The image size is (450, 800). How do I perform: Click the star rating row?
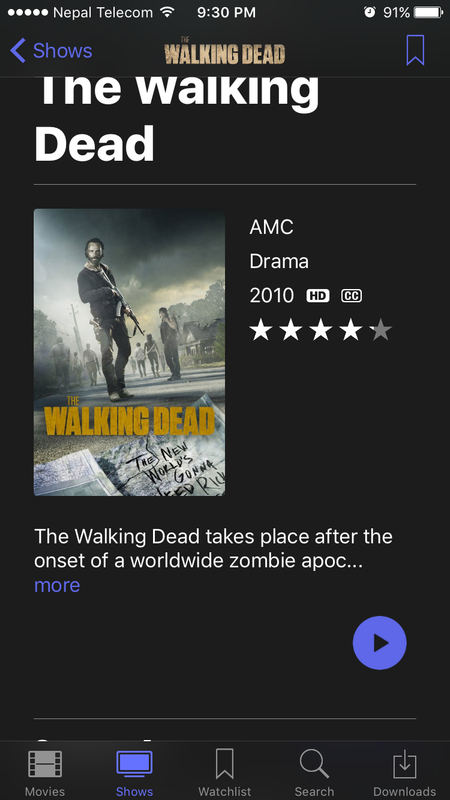tap(320, 331)
